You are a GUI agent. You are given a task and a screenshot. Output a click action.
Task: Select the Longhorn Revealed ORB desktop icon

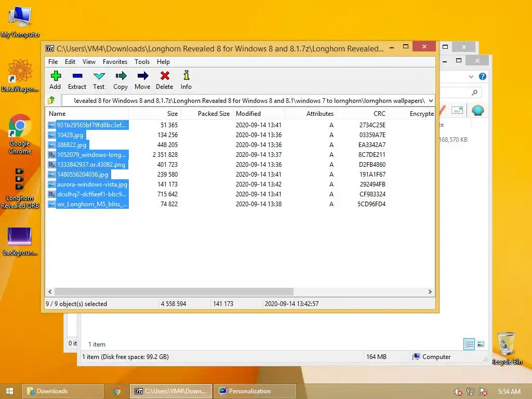click(x=20, y=188)
